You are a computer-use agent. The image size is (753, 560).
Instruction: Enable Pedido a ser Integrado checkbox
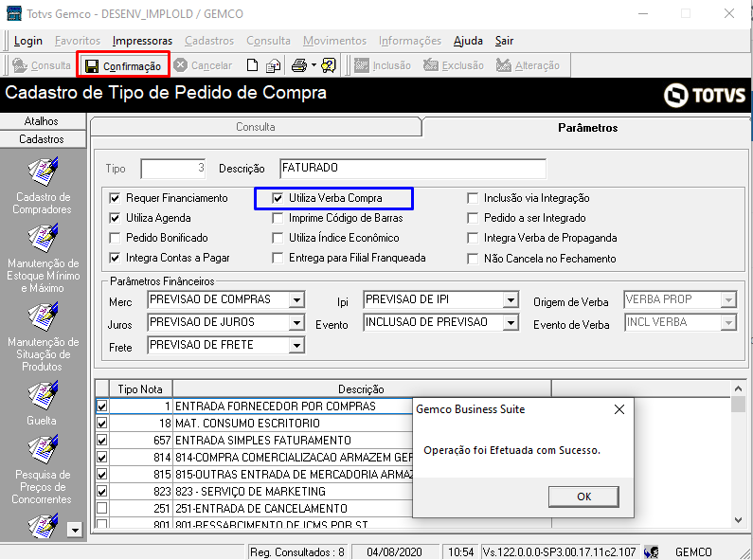tap(473, 218)
